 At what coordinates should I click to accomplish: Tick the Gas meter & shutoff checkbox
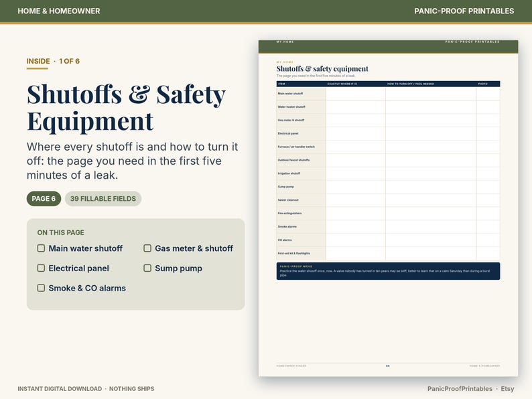147,248
